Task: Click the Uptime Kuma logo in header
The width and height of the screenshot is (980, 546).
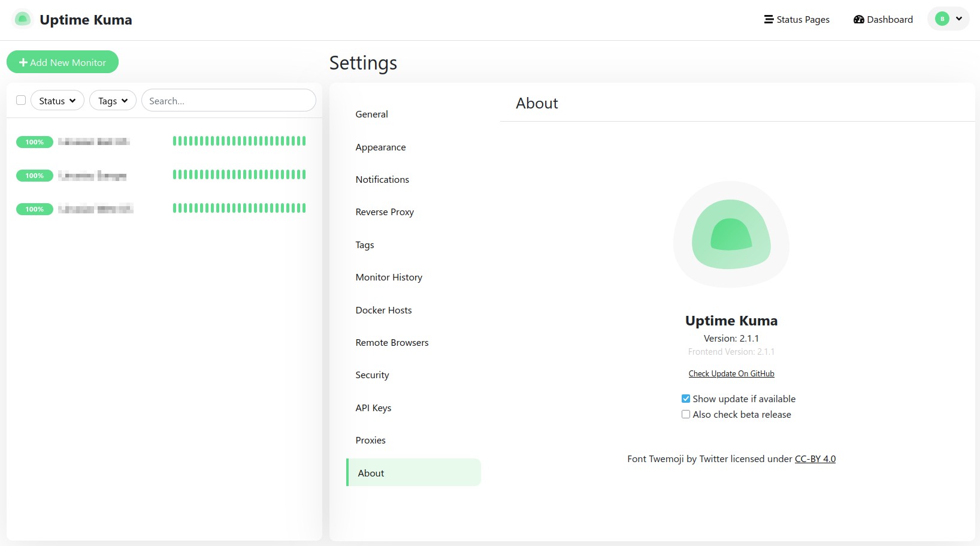Action: pos(23,19)
